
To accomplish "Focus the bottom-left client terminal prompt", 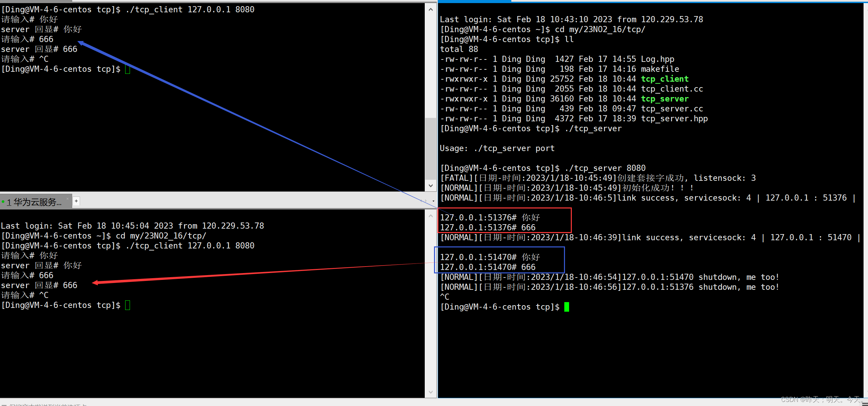I will pos(128,305).
